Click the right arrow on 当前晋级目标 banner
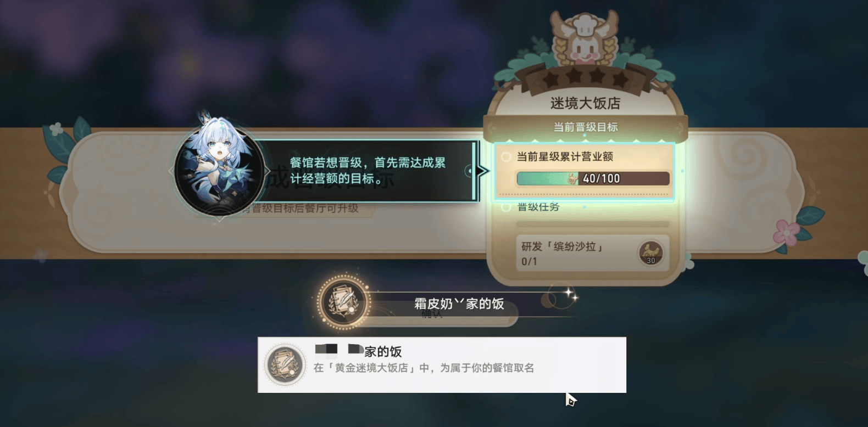 tap(678, 128)
